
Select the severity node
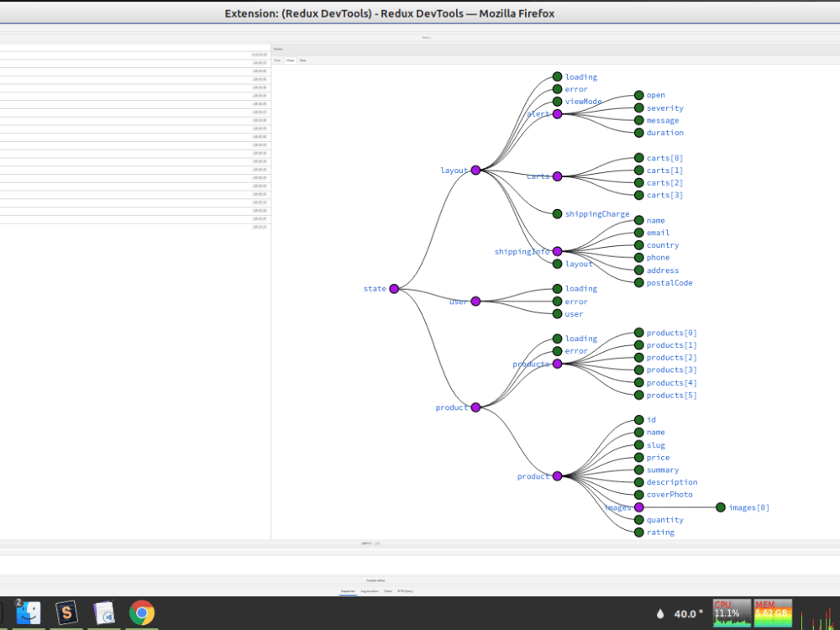click(638, 108)
